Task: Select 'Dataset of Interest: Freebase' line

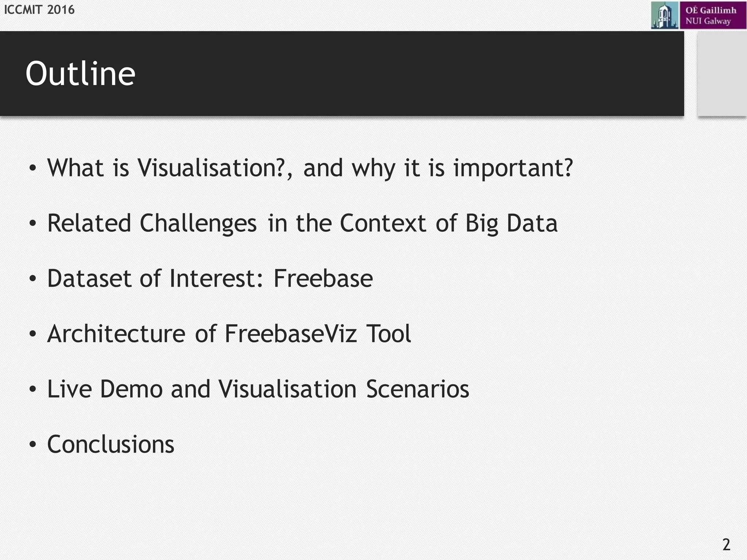Action: (210, 279)
